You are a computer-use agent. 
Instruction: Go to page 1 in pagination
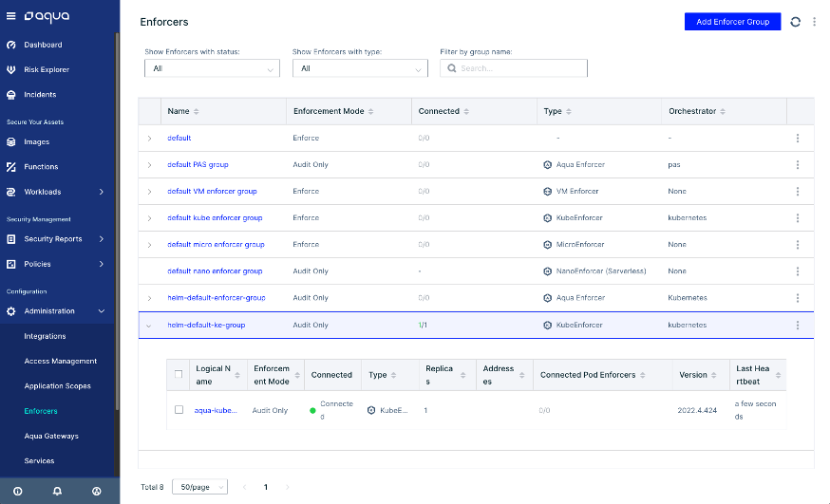coord(266,487)
